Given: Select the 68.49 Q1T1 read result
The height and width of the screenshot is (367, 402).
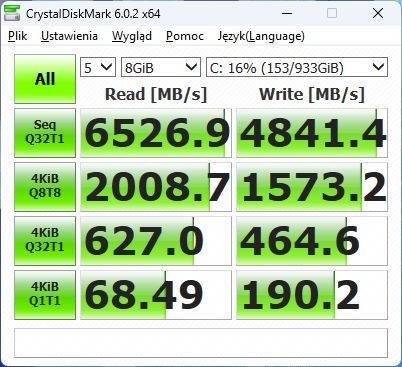Looking at the screenshot, I should click(x=156, y=295).
